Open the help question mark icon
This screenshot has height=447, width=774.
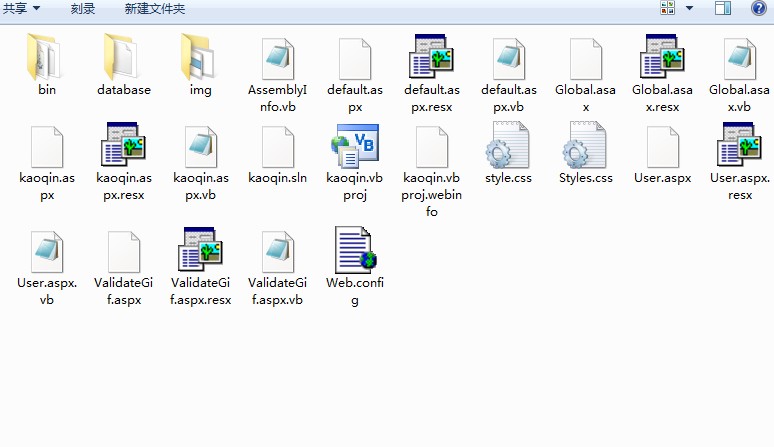pos(759,8)
